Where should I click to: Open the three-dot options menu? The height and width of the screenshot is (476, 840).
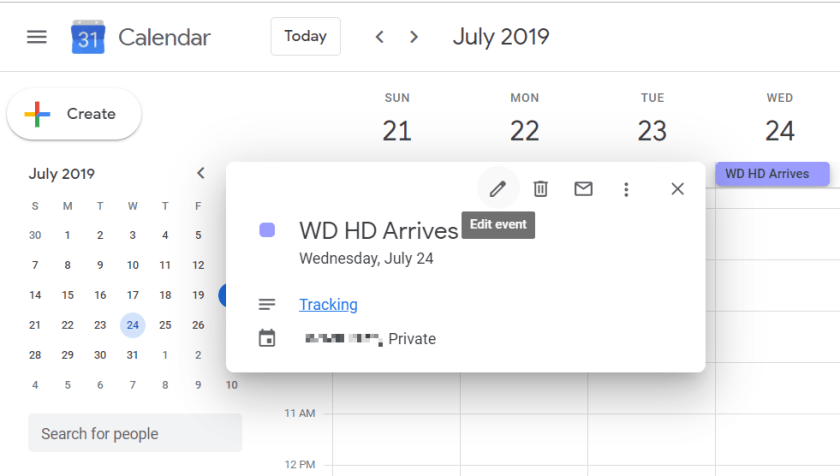(x=626, y=189)
